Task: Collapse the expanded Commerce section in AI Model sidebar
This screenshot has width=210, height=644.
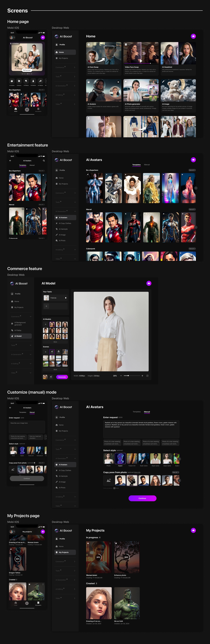Action: [31, 316]
